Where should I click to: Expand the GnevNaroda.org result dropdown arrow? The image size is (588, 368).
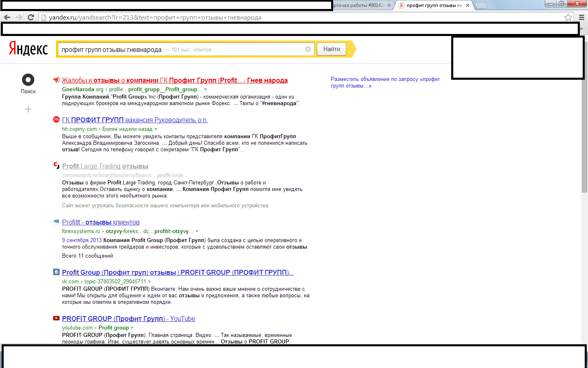(x=205, y=90)
